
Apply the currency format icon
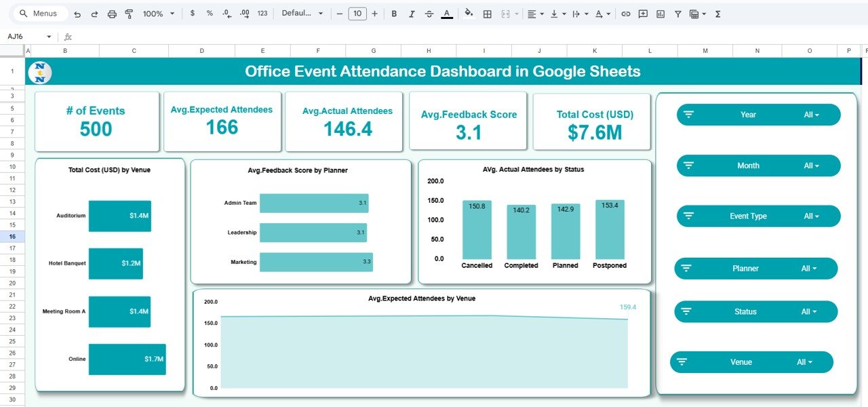coord(193,14)
